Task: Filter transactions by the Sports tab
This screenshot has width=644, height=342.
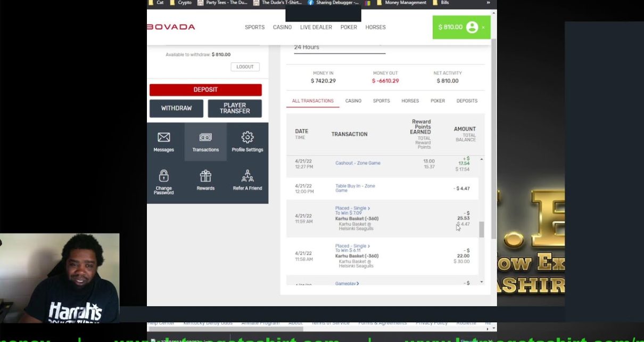Action: [381, 101]
